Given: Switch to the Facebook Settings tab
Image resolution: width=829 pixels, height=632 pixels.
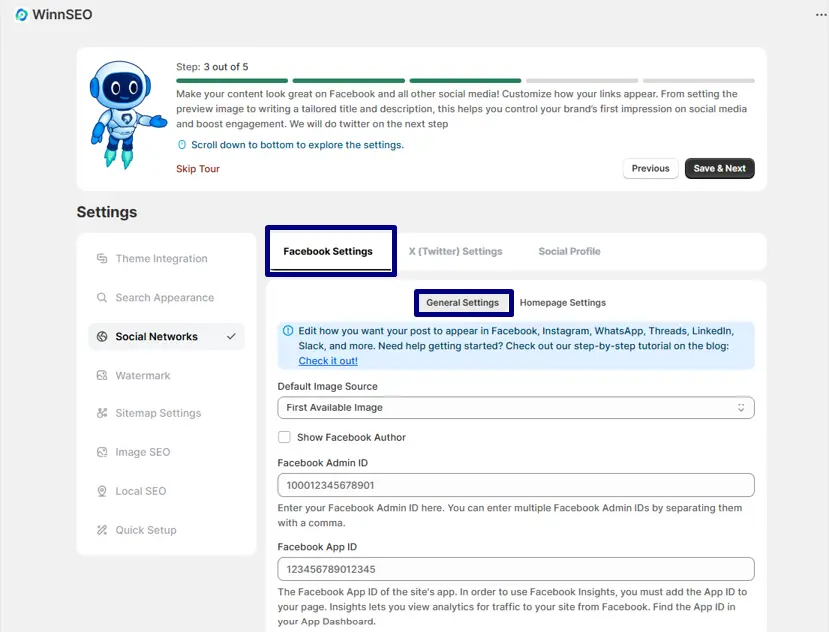Looking at the screenshot, I should click(x=328, y=251).
